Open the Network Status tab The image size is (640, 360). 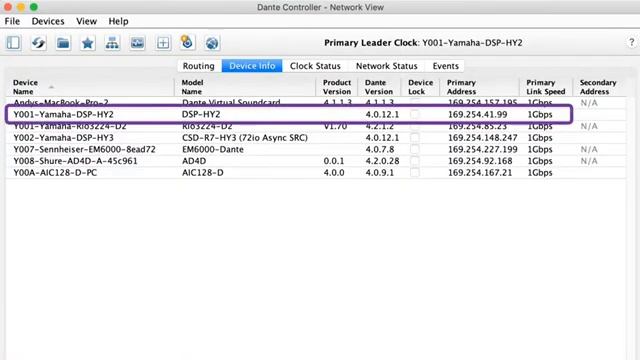point(387,66)
